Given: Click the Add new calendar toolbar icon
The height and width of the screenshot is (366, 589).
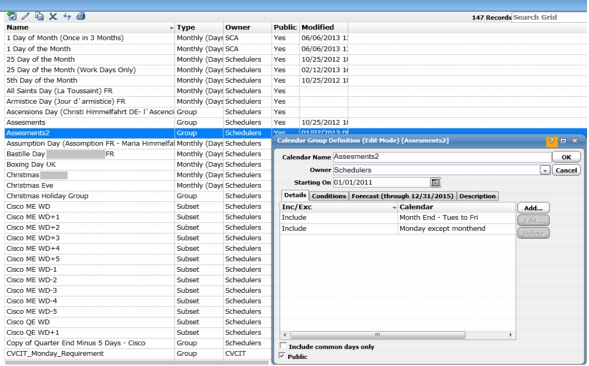Looking at the screenshot, I should click(12, 16).
